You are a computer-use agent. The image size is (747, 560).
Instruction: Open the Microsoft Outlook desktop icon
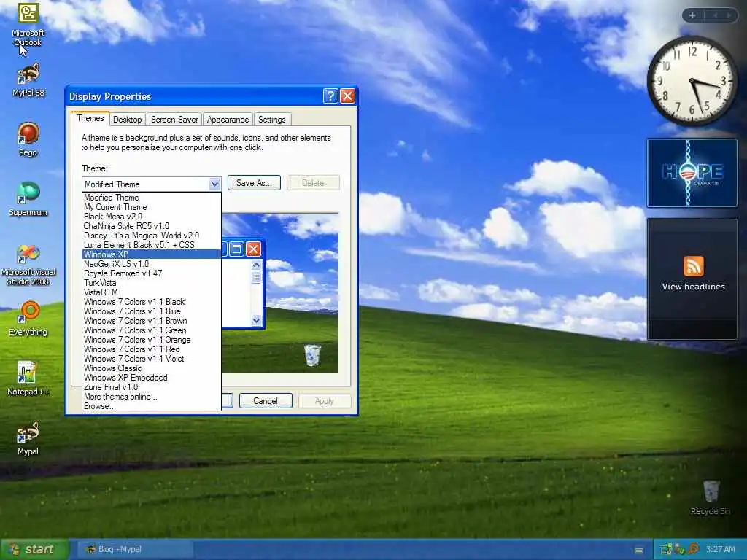click(x=28, y=24)
